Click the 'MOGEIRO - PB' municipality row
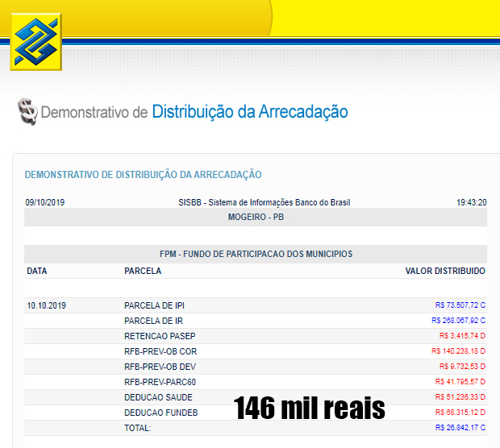 point(256,217)
